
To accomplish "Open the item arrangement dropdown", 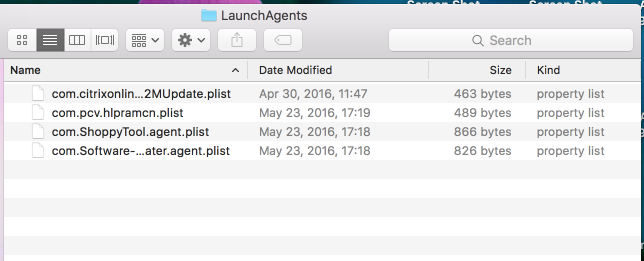I will click(x=145, y=40).
